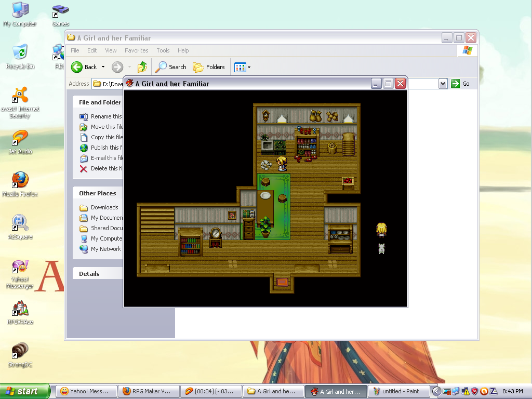Screen dimensions: 532x399
Task: Open the Back button history dropdown arrow
Action: [103, 67]
